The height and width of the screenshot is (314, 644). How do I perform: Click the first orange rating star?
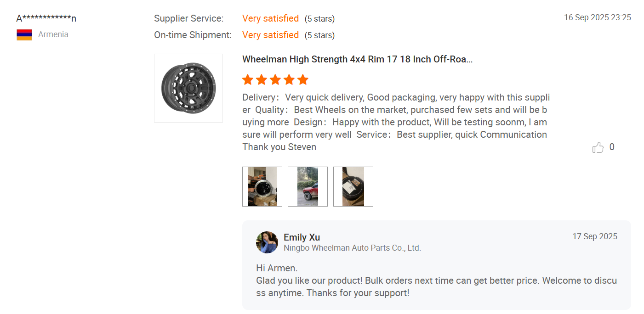pyautogui.click(x=248, y=80)
